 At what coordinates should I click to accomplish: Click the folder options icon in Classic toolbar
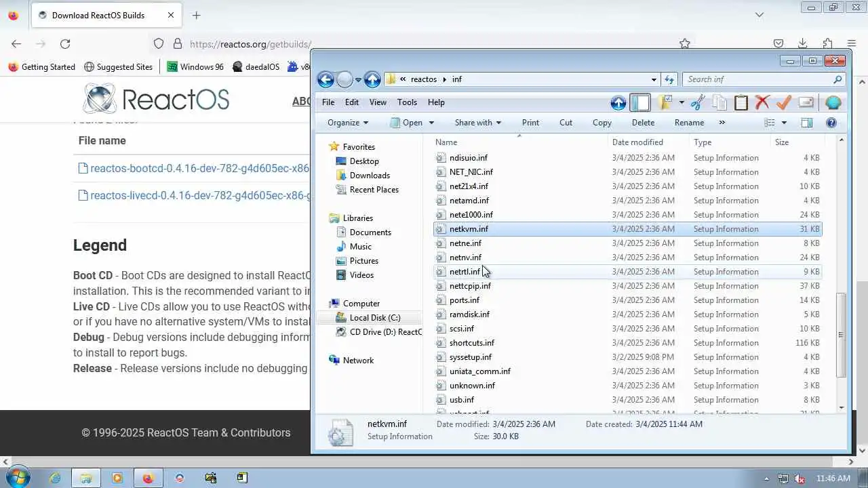[x=665, y=102]
